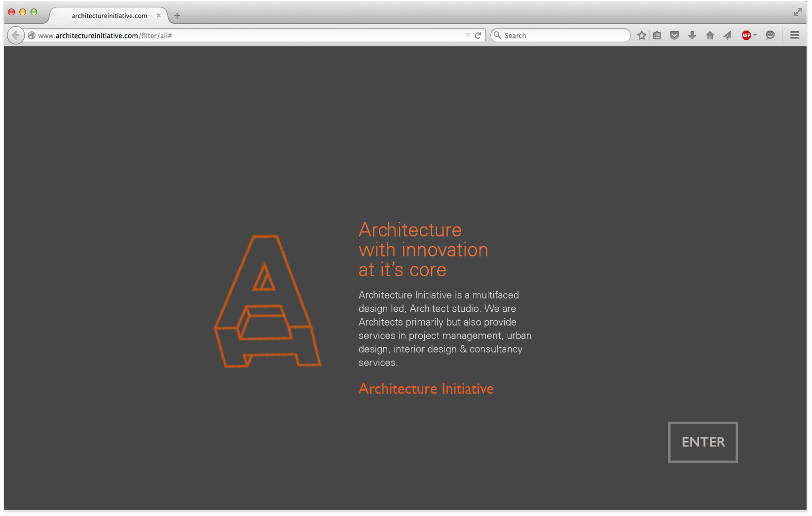812x516 pixels.
Task: Close the window with the red button
Action: (11, 12)
